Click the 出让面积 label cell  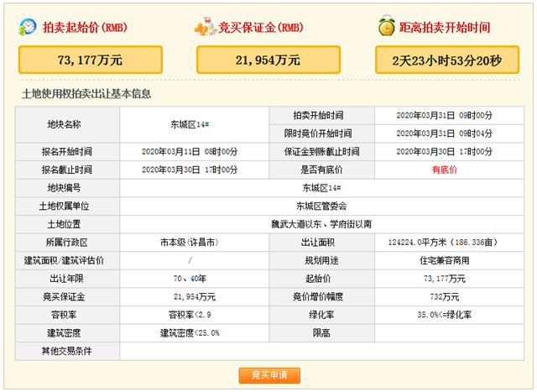pyautogui.click(x=322, y=243)
